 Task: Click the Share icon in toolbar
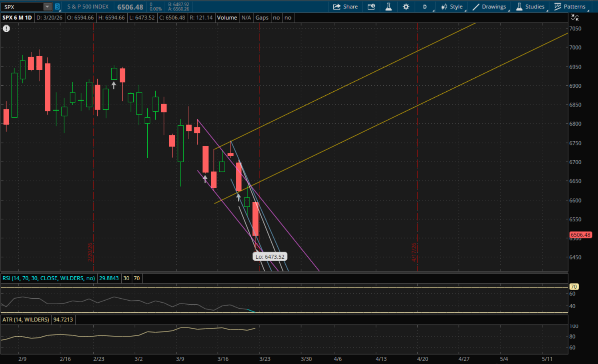pos(345,7)
